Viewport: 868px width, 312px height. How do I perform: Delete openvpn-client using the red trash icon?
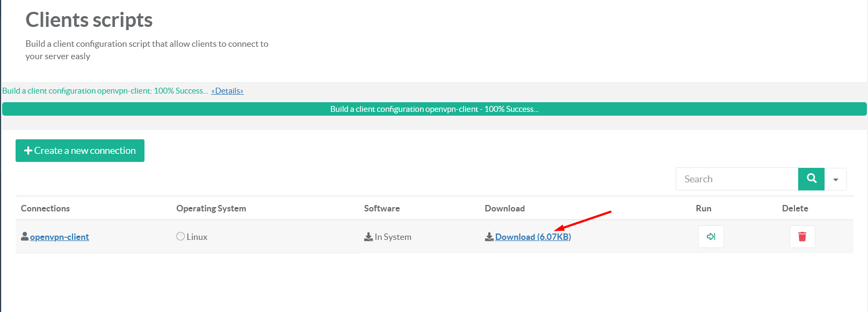pyautogui.click(x=802, y=237)
